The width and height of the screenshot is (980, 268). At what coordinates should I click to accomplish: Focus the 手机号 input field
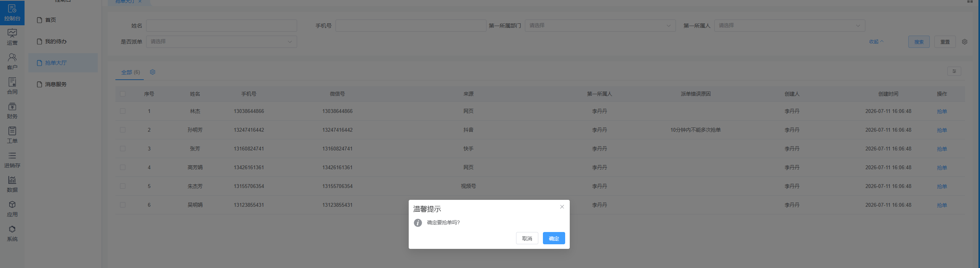[x=411, y=26]
